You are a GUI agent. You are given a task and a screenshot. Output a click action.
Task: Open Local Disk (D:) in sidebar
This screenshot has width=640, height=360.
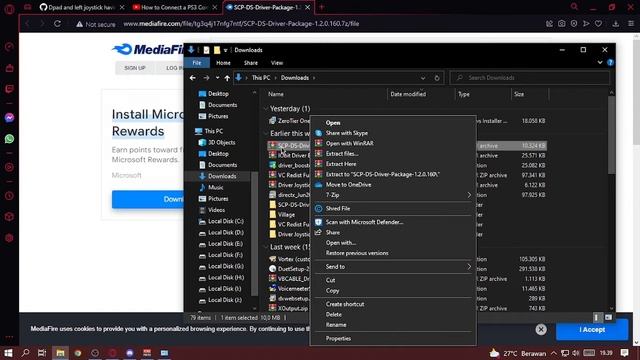[x=226, y=233]
